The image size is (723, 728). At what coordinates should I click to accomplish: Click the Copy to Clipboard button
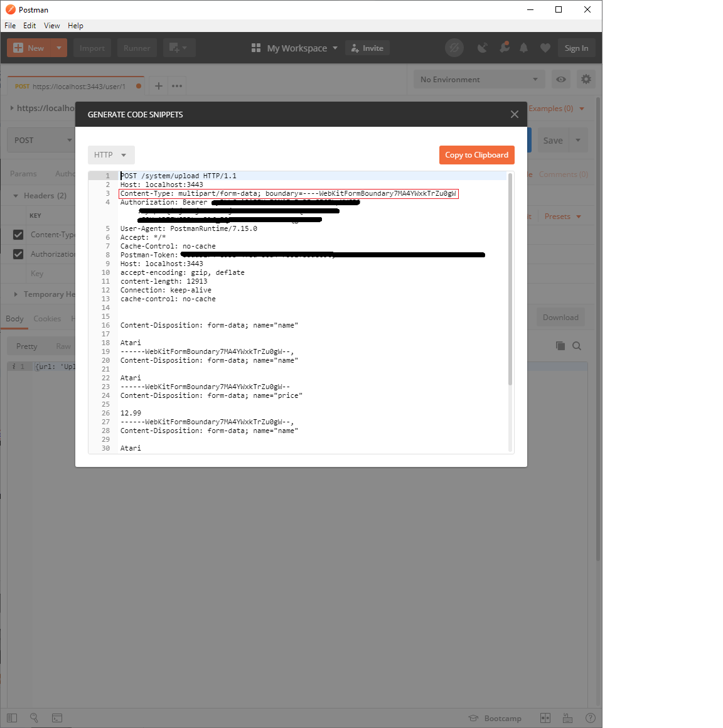pos(477,154)
